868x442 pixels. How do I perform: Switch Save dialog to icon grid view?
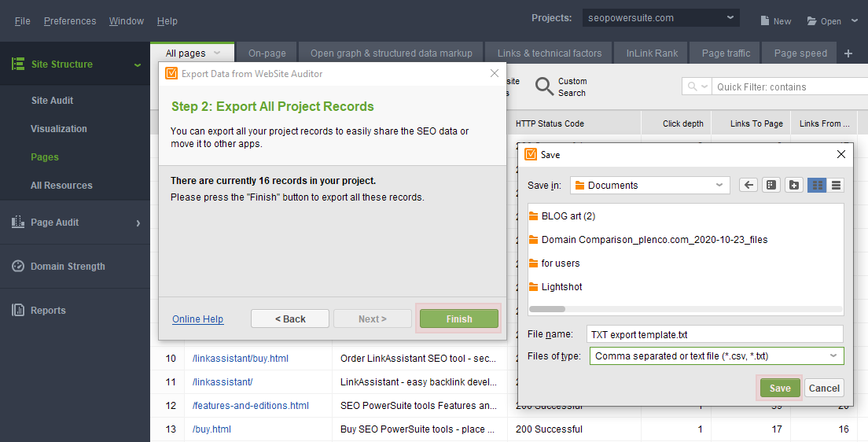pos(817,185)
